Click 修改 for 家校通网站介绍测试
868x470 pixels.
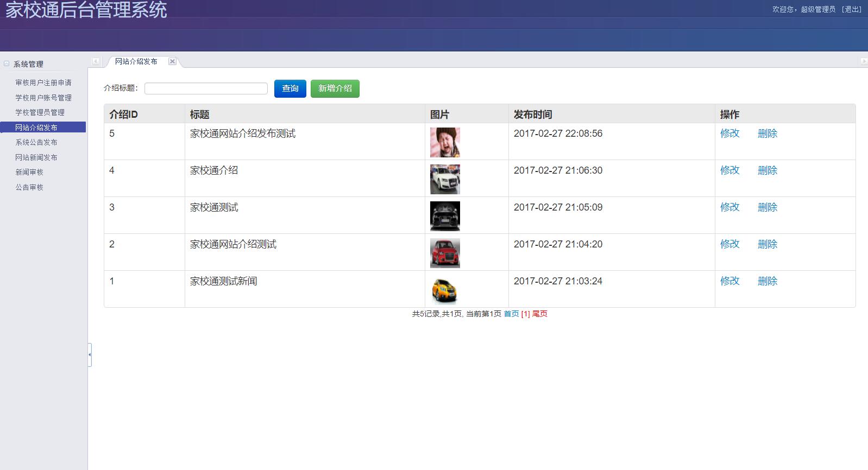[730, 244]
